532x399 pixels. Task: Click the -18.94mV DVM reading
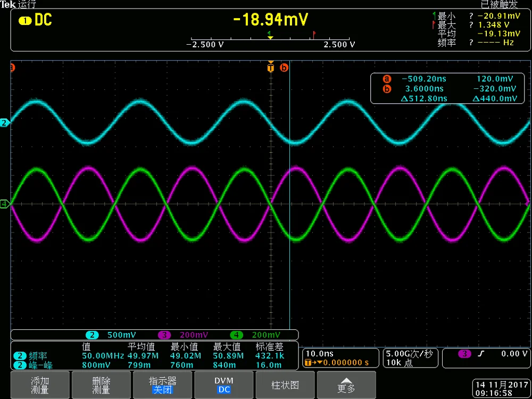pos(270,20)
